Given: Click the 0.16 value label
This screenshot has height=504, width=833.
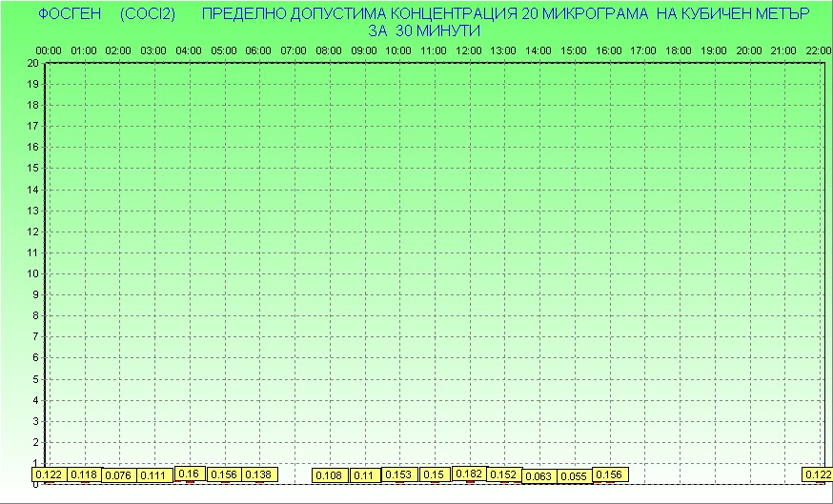Looking at the screenshot, I should pos(189,474).
